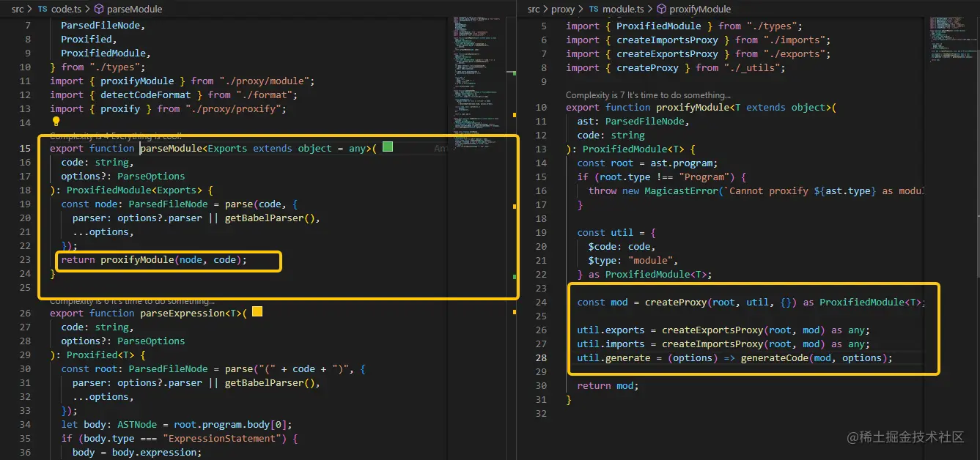This screenshot has width=980, height=460.
Task: Click 'MagicastError' on line 16
Action: click(x=681, y=190)
